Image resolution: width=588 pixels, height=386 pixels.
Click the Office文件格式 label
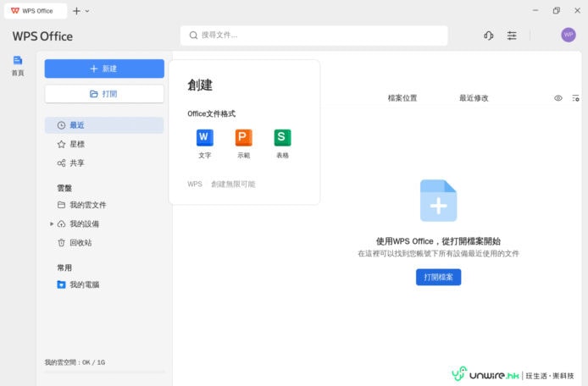click(212, 113)
